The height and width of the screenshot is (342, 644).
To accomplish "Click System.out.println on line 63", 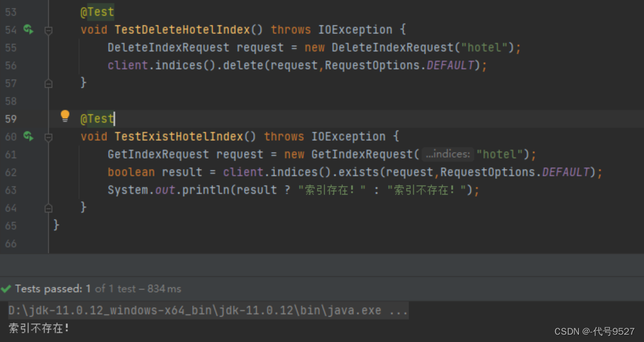I will [169, 190].
